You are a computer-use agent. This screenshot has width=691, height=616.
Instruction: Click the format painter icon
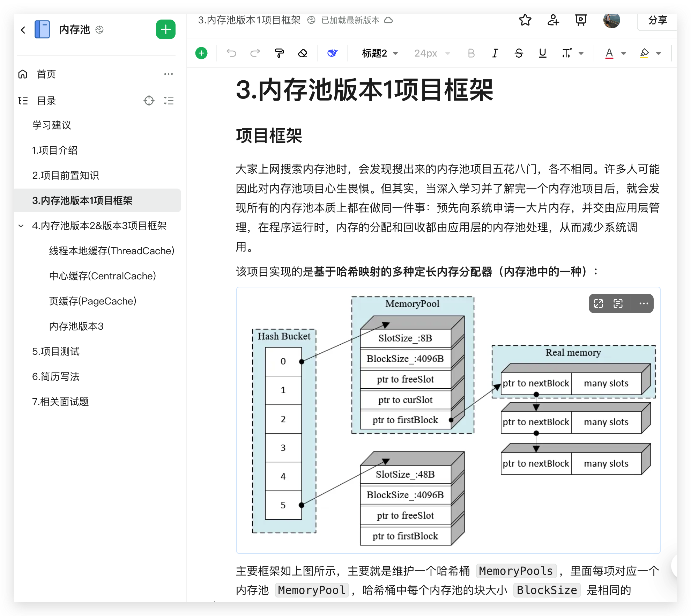coord(279,53)
